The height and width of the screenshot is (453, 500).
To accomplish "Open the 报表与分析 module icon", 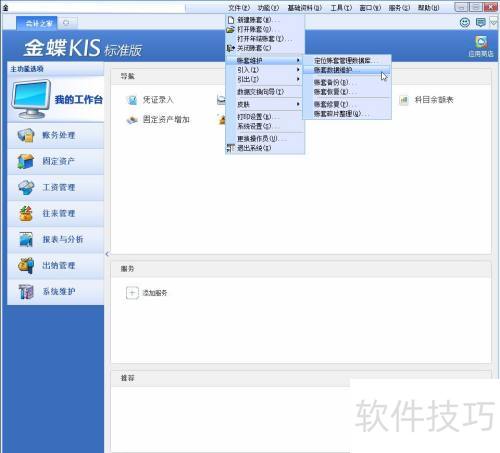I will click(x=26, y=239).
